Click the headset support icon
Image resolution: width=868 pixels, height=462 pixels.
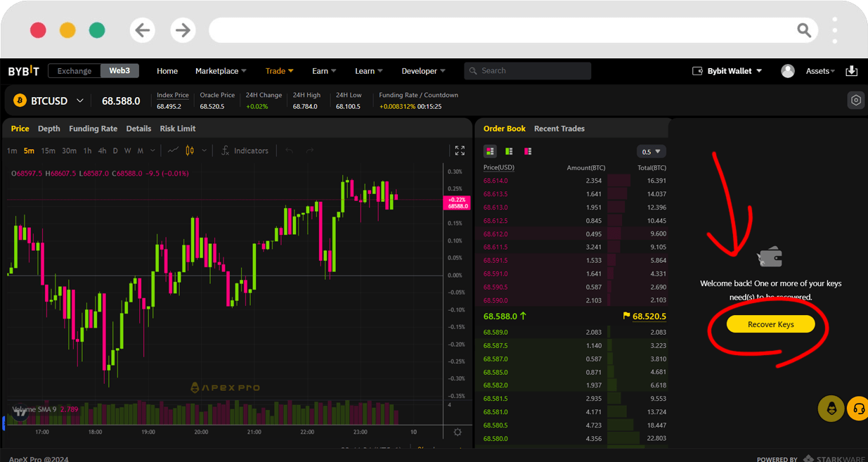[x=858, y=409]
